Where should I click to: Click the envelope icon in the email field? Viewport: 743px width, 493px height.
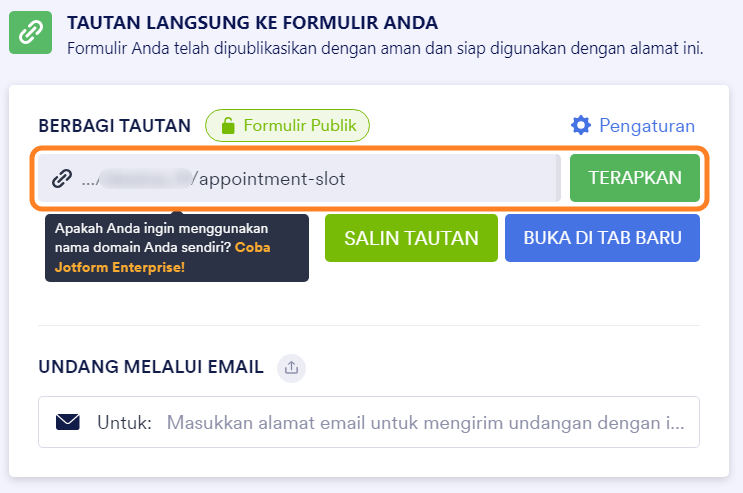coord(68,422)
